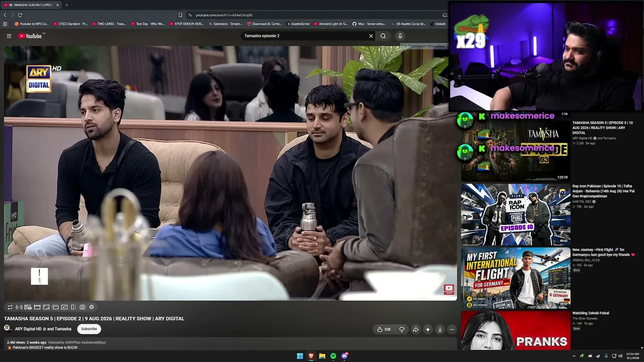Share the video with the arrow button
The width and height of the screenshot is (644, 362).
point(416,329)
